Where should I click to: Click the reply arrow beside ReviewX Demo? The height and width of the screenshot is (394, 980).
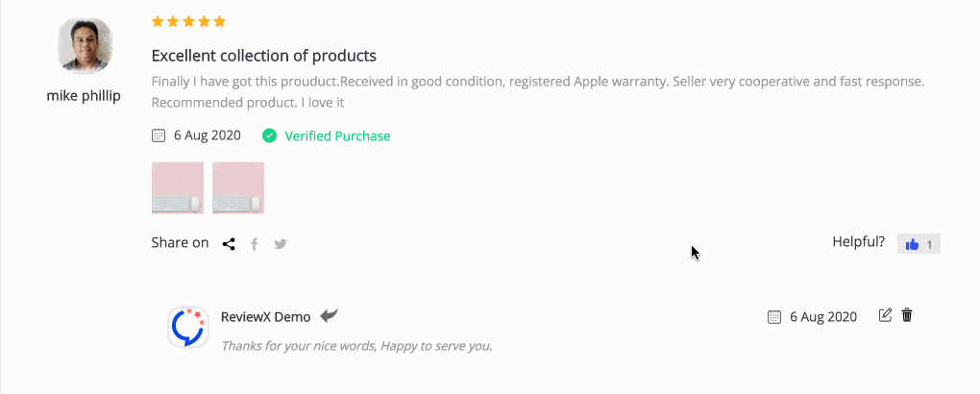pyautogui.click(x=330, y=316)
